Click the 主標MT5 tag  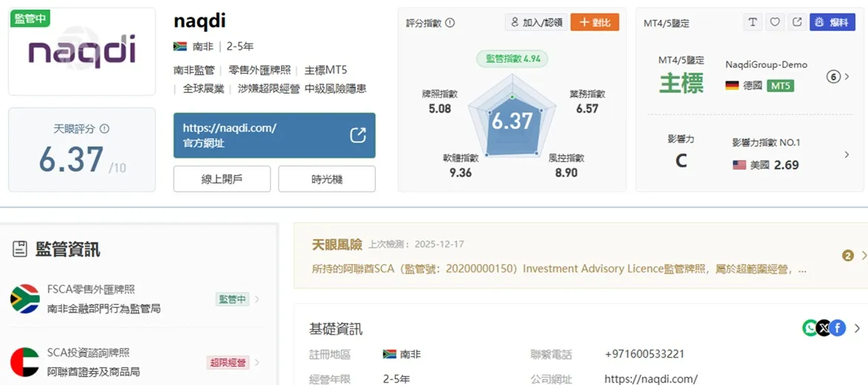[x=325, y=70]
